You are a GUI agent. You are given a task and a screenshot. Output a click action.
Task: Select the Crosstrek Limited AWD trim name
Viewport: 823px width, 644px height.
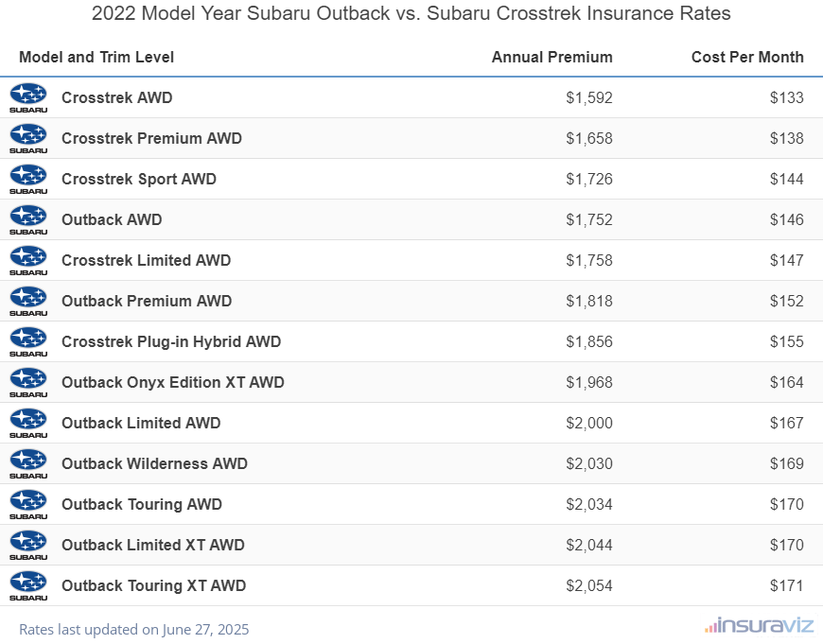[x=147, y=260]
